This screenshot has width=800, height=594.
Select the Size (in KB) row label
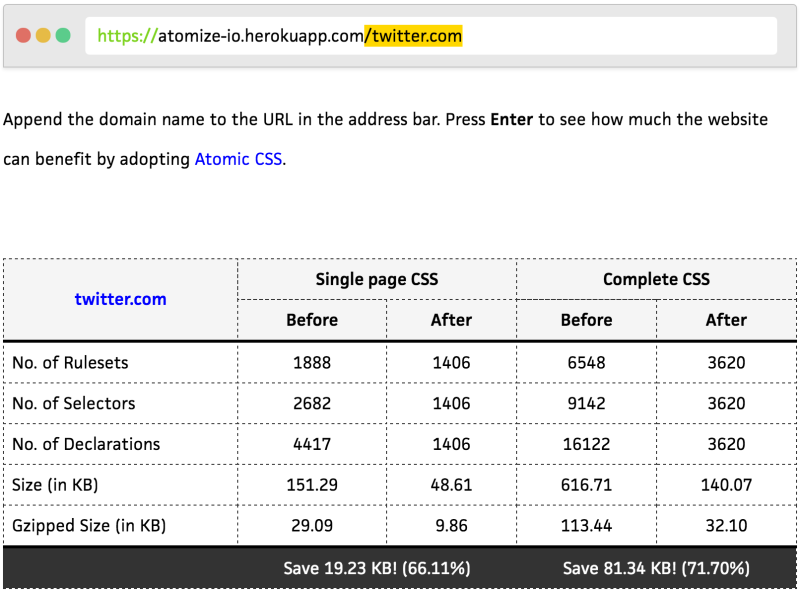tap(55, 485)
